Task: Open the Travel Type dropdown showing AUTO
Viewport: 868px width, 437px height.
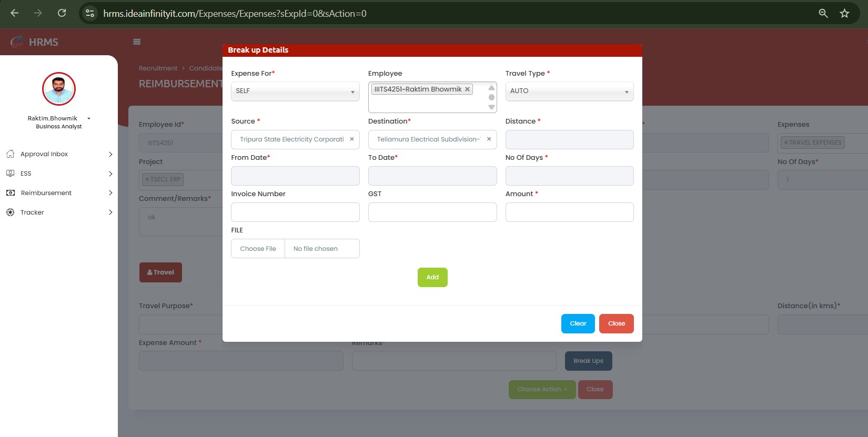Action: [x=569, y=91]
